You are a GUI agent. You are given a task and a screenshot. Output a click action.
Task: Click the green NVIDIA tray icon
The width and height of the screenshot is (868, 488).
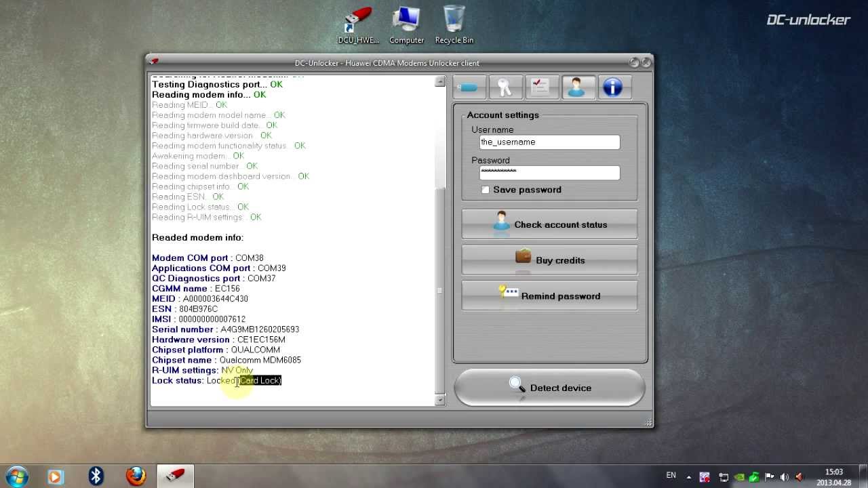[739, 477]
